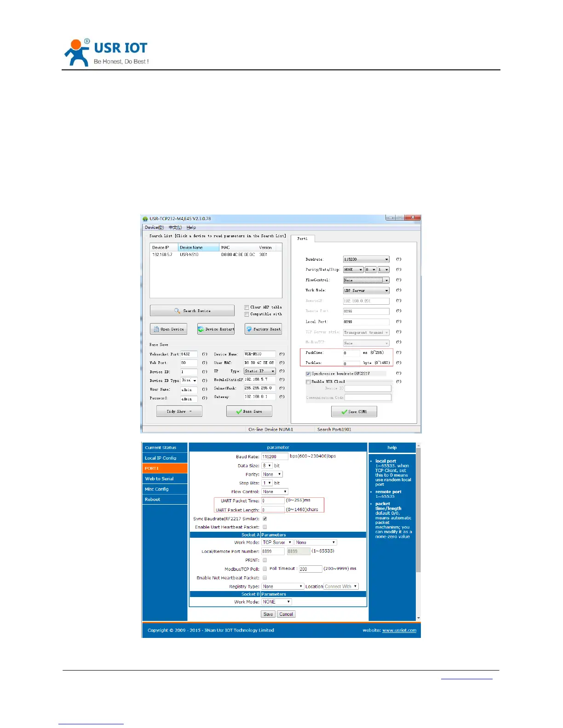Tick the Compatible with checkbox
Screen dimensions: 563x728
click(247, 314)
